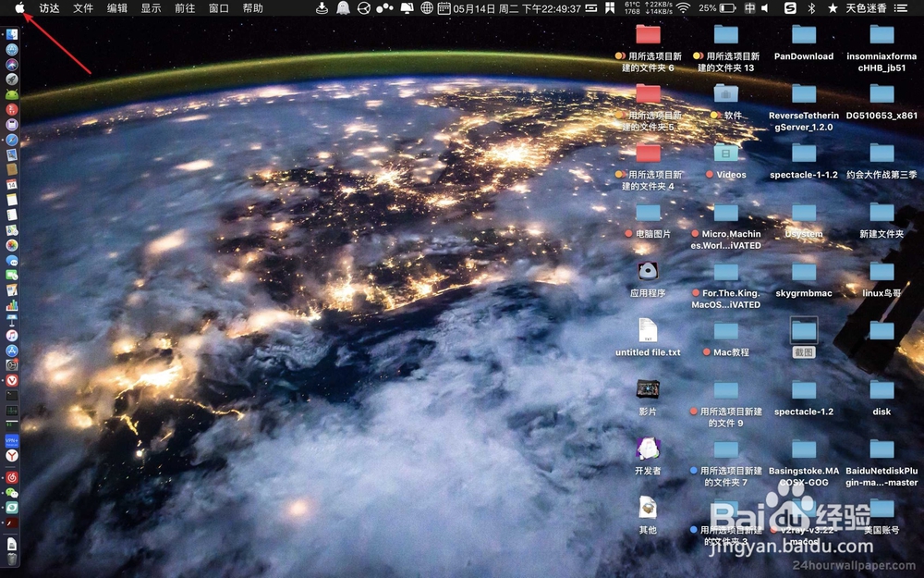Click the input method 中 icon

point(748,8)
